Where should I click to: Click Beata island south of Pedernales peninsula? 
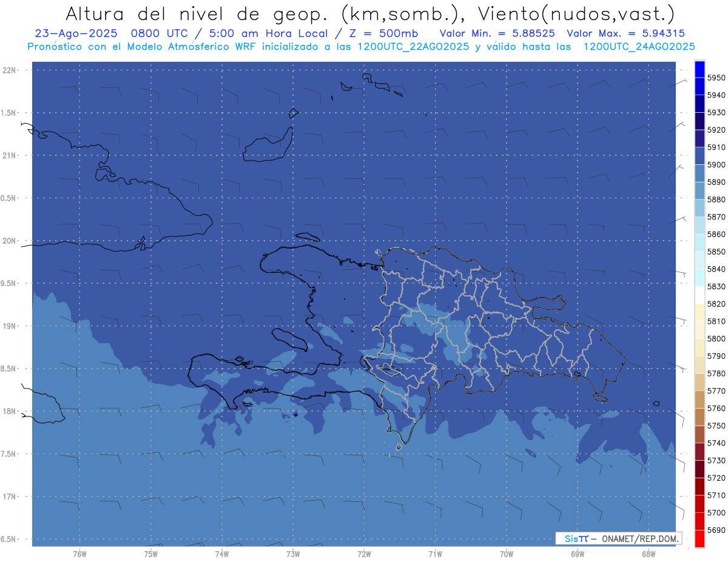tap(399, 447)
